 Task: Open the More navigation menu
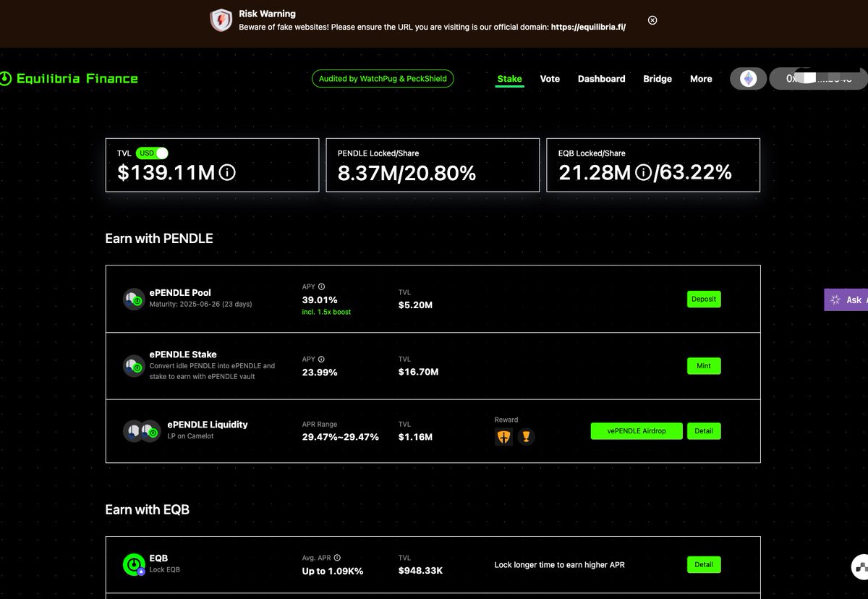[701, 79]
